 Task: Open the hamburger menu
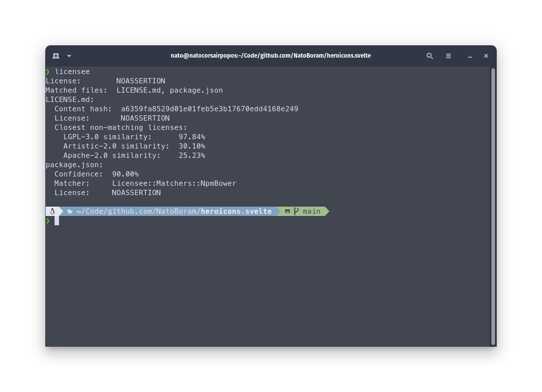pos(448,56)
